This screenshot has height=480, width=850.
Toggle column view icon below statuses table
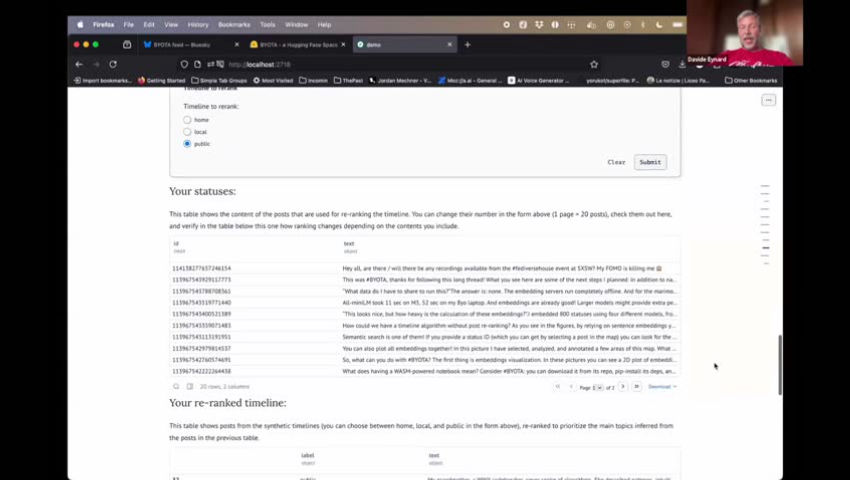click(x=189, y=386)
